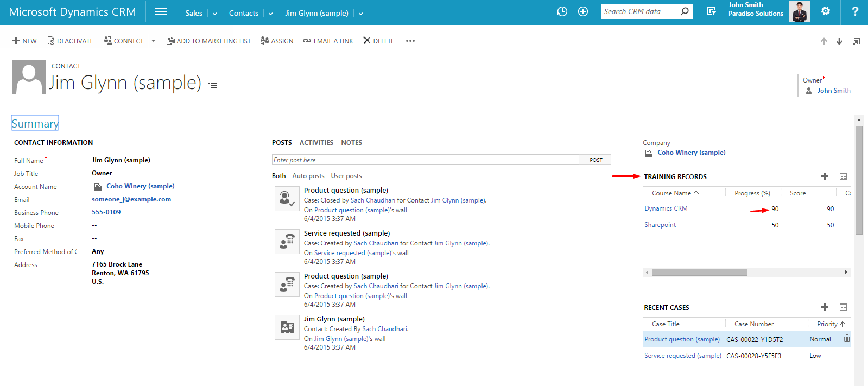Switch to the Notes tab
Screen dimensions: 868x386
tap(351, 143)
